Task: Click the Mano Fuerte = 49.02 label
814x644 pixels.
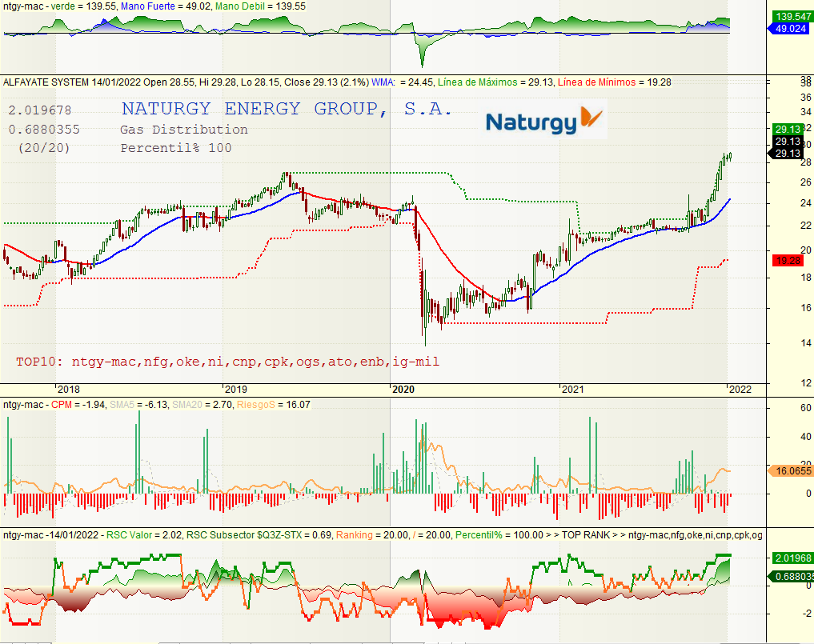Action: [x=166, y=6]
